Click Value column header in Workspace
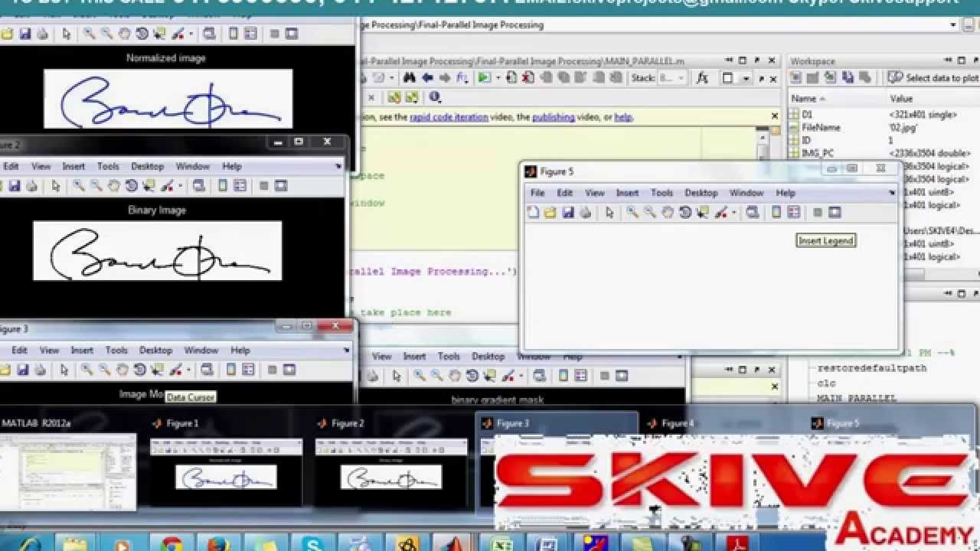Image resolution: width=980 pixels, height=551 pixels. point(934,98)
